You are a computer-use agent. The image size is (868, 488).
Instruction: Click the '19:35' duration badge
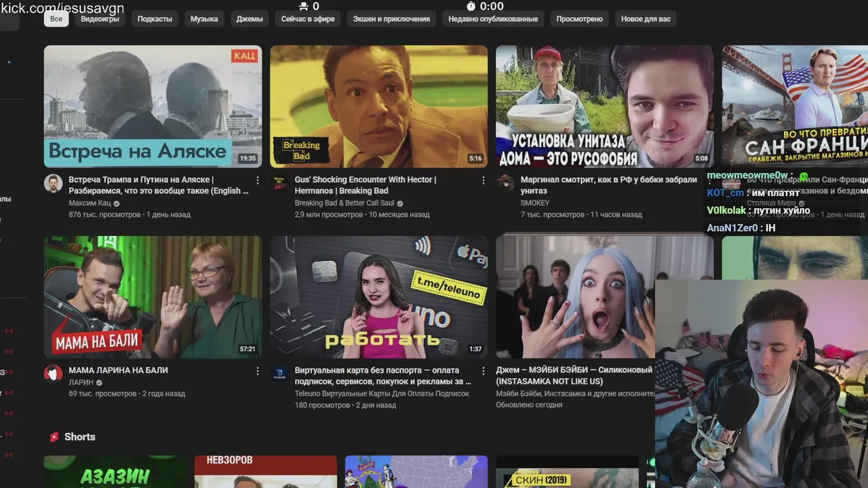click(x=248, y=159)
